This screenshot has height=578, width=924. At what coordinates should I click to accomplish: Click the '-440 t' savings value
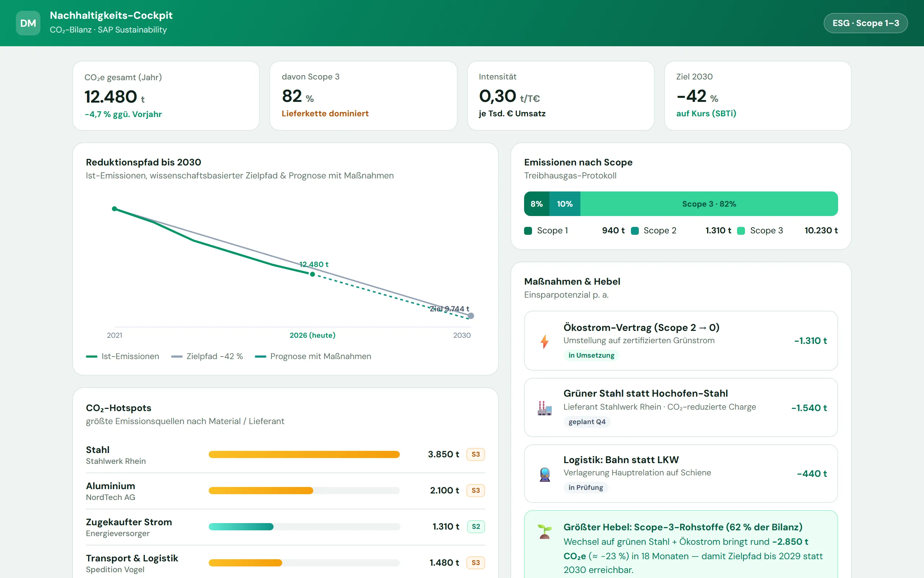pos(812,474)
